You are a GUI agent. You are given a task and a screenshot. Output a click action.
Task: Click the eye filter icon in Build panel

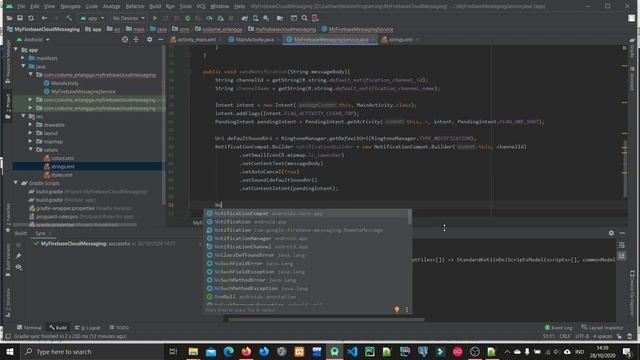18,267
